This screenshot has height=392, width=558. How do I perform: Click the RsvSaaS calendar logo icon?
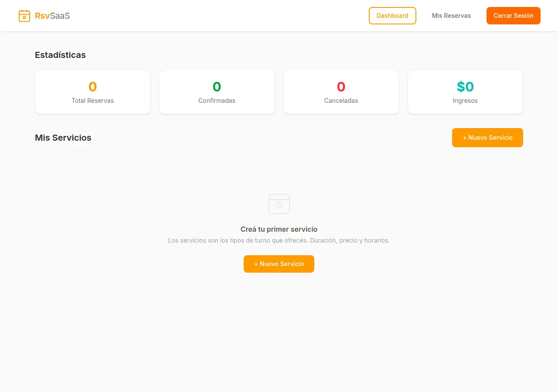(24, 16)
